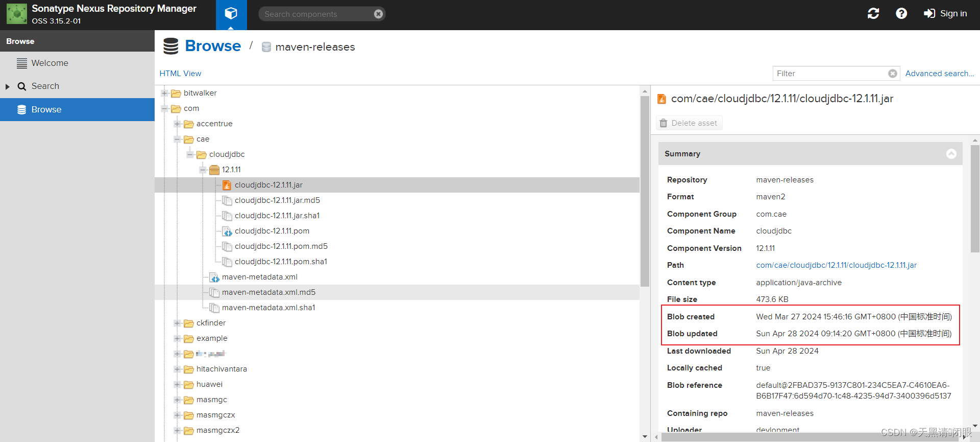This screenshot has width=980, height=442.
Task: Refresh the page with the refresh icon
Action: click(x=873, y=14)
